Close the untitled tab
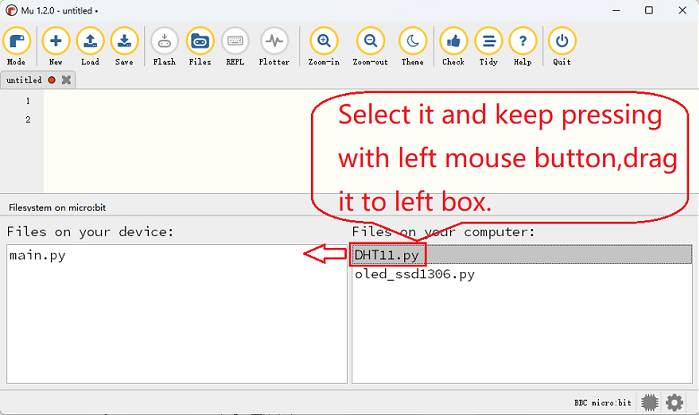 coord(66,80)
